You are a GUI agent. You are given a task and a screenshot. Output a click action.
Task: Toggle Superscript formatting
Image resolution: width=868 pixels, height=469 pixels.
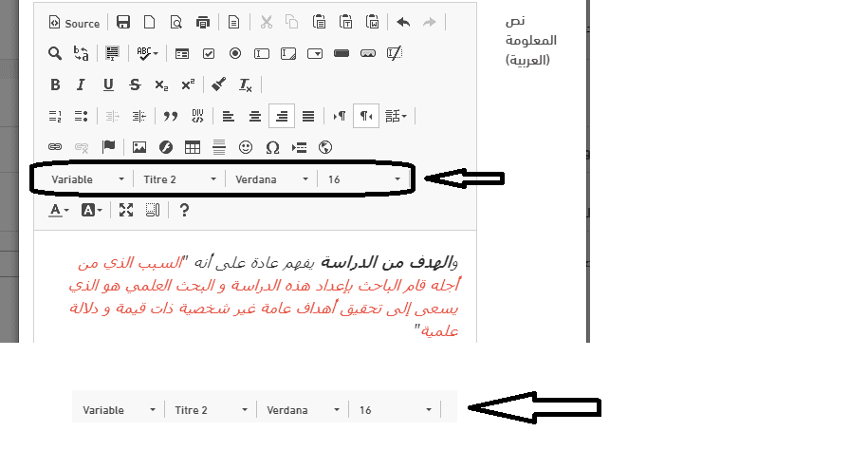click(188, 84)
